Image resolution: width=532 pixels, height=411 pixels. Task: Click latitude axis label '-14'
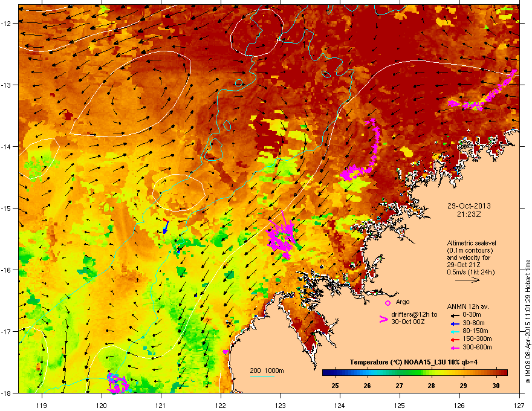click(x=6, y=146)
